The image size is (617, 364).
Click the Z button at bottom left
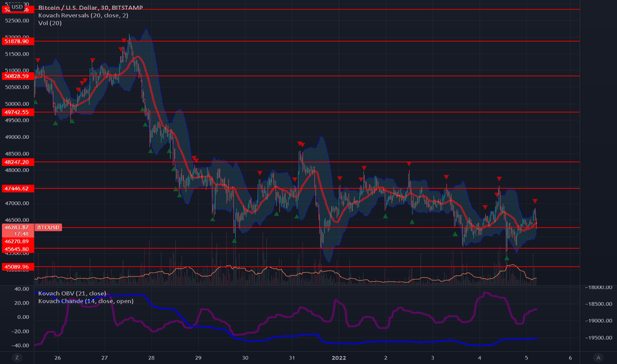[17, 357]
